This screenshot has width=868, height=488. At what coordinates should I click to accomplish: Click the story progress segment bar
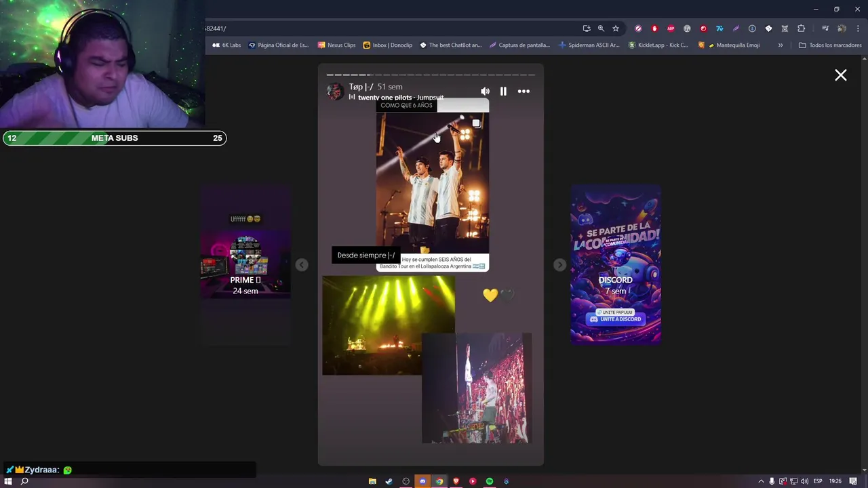point(431,75)
